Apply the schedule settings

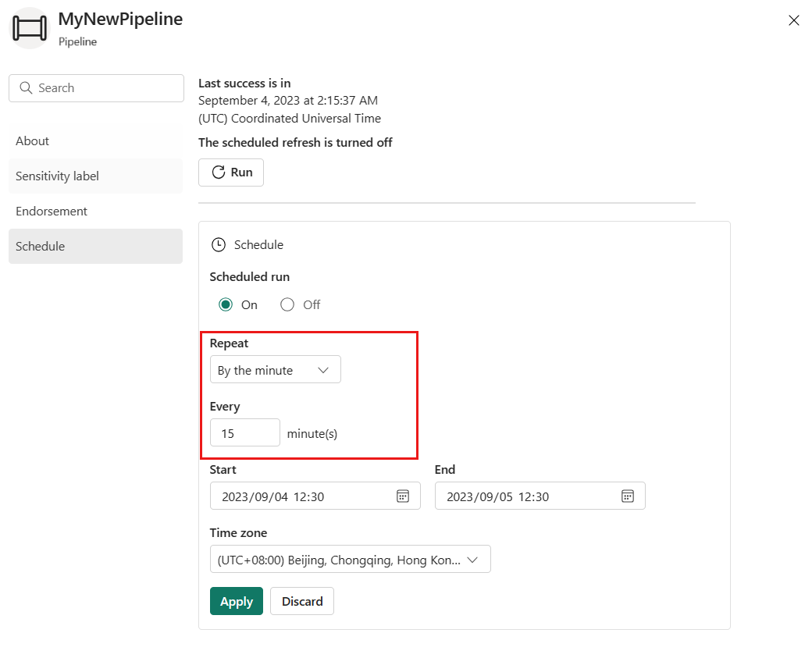point(237,601)
